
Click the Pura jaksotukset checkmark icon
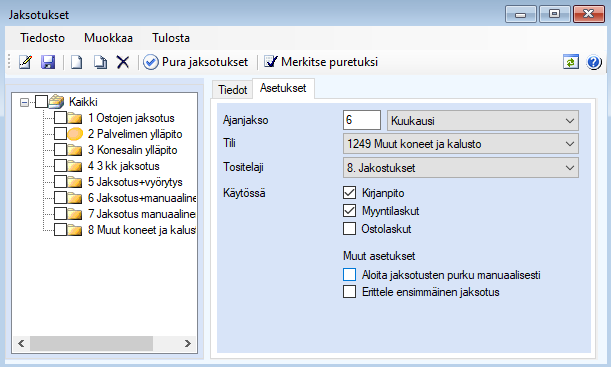(150, 62)
